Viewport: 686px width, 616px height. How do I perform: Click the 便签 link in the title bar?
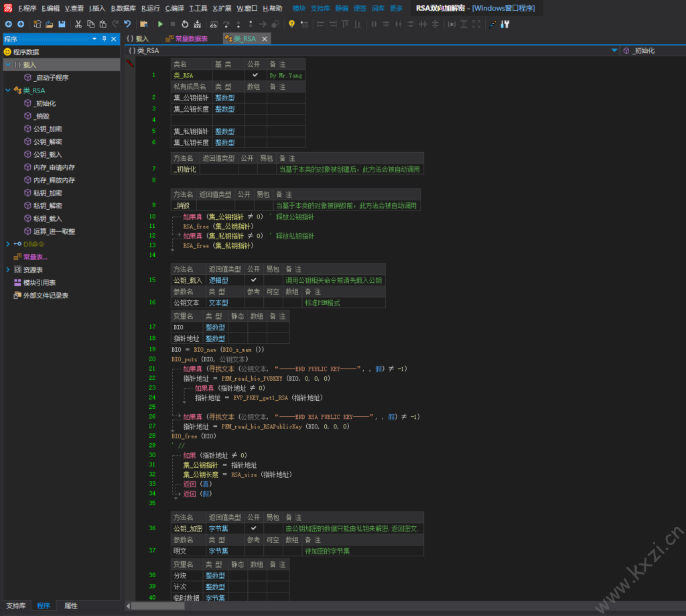click(x=360, y=8)
